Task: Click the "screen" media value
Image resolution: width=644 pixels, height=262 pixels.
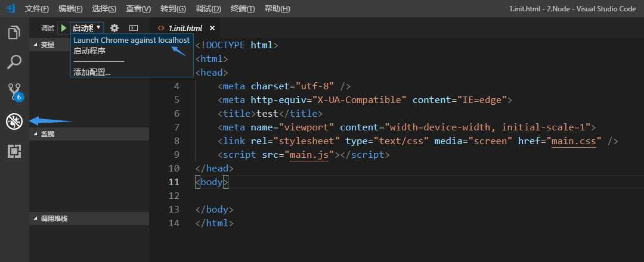Action: 490,141
